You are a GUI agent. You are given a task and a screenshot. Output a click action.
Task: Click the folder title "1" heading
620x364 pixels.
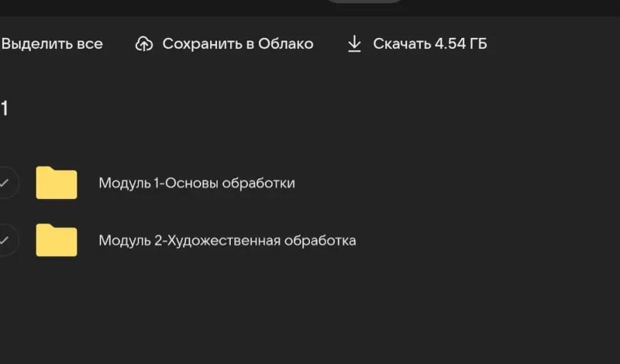pyautogui.click(x=4, y=108)
